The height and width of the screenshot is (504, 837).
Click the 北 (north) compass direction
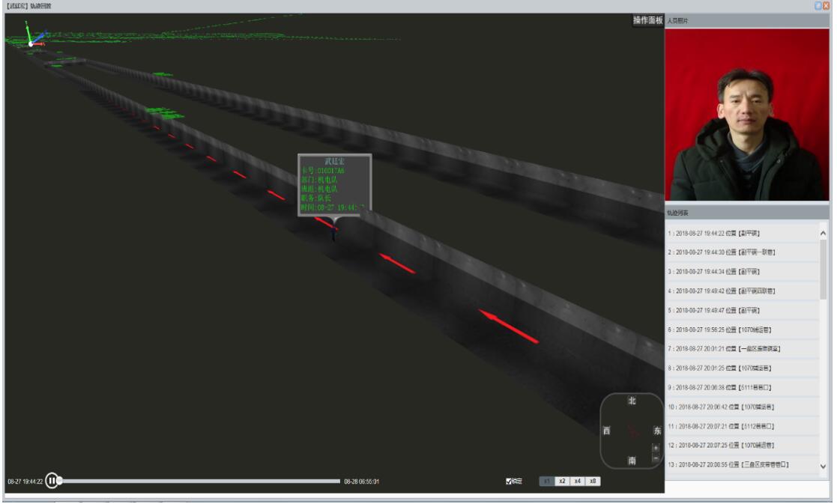(632, 401)
